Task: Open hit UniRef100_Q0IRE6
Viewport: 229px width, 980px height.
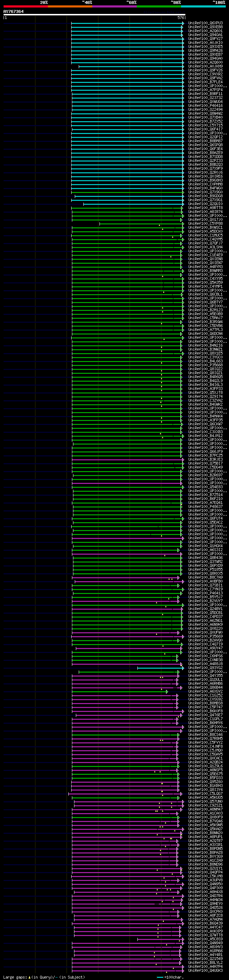Action: pos(206,177)
